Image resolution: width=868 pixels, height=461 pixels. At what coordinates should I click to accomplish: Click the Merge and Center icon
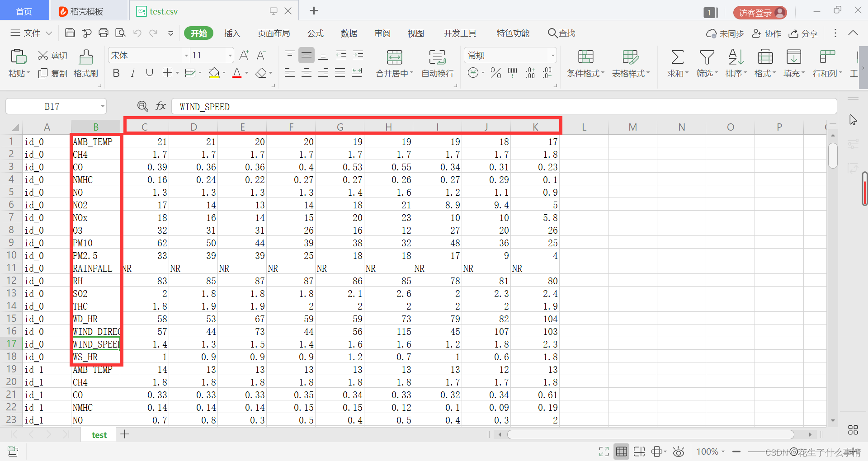[x=395, y=57]
